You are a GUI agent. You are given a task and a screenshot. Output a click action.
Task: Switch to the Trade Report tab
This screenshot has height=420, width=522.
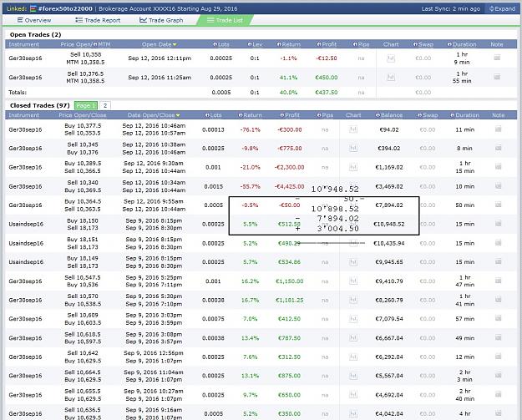[x=98, y=20]
